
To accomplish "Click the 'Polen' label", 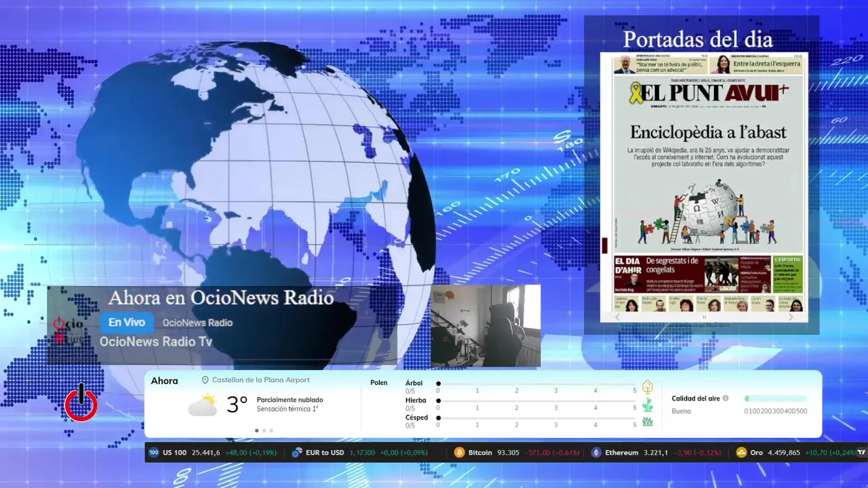I will point(379,383).
